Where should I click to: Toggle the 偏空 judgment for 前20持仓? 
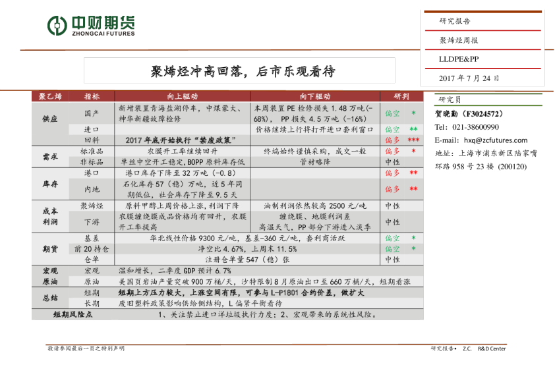pos(392,250)
